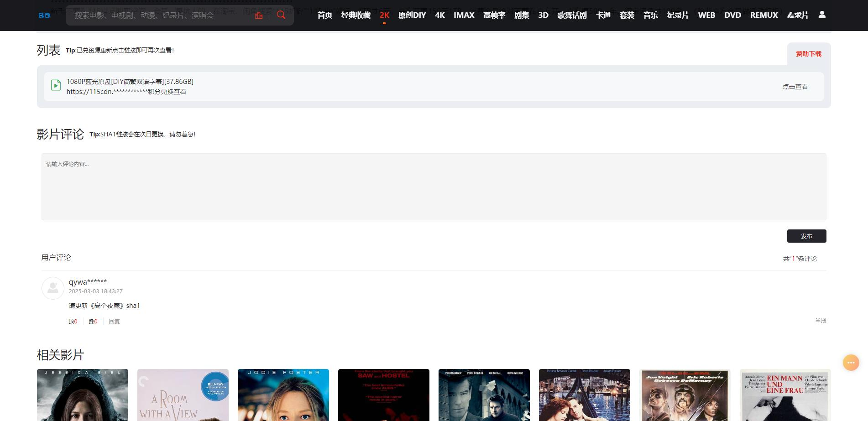Open the Ewan McGregor Pierce Brosnan poster

point(484,395)
